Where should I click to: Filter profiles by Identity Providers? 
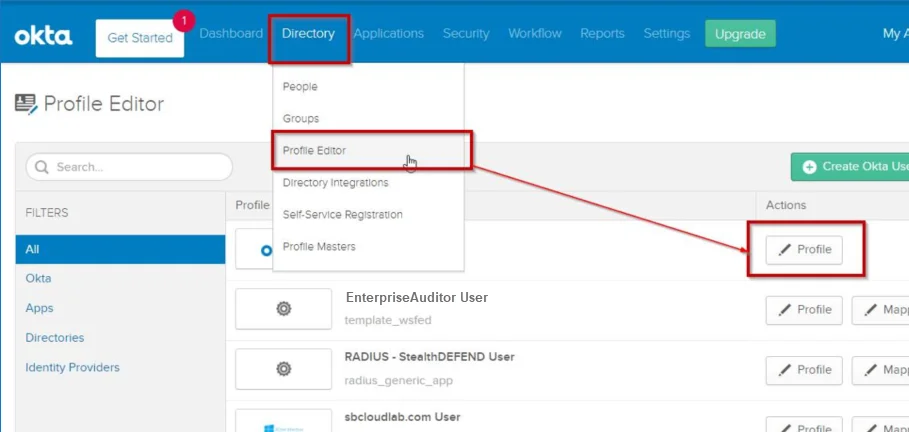[x=72, y=367]
